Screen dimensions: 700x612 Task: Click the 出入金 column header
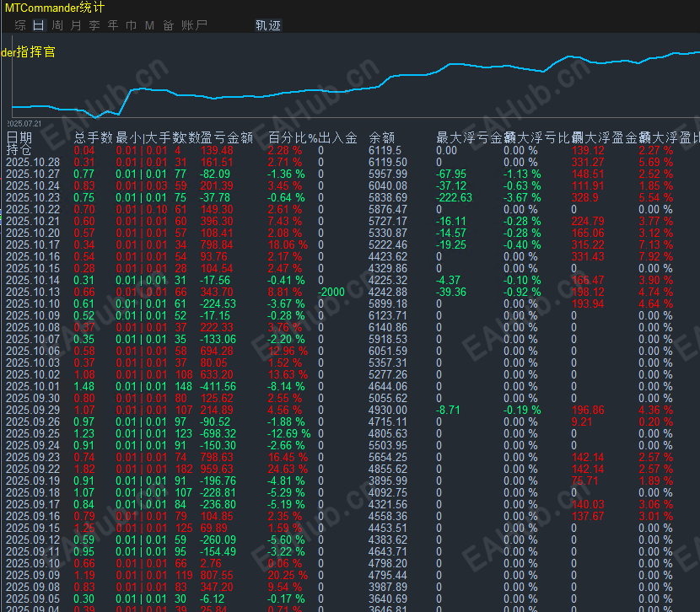click(337, 137)
